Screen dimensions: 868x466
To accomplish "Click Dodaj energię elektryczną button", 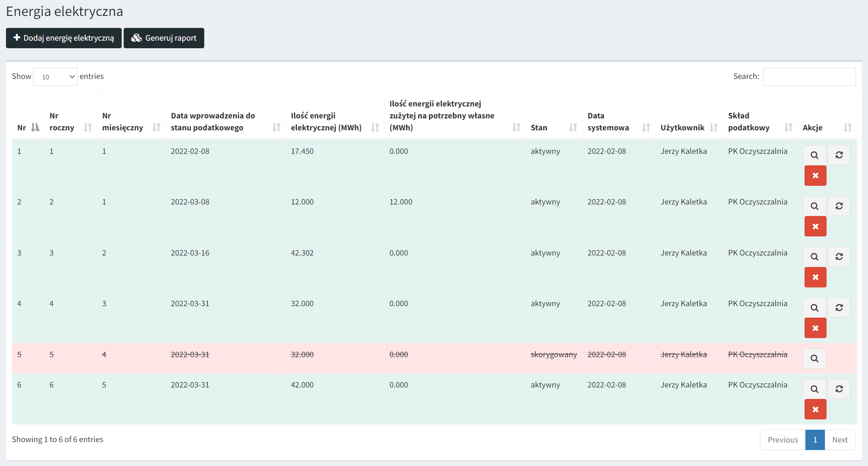I will click(64, 38).
